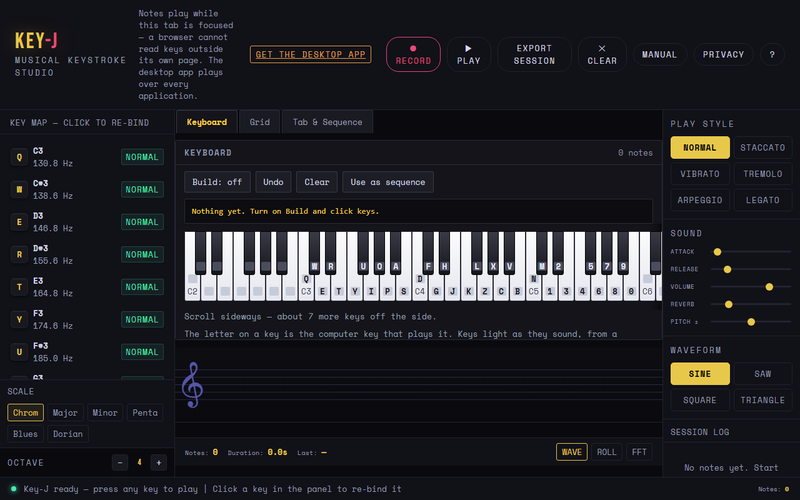Re-bind the Y key icon for F3

point(19,319)
